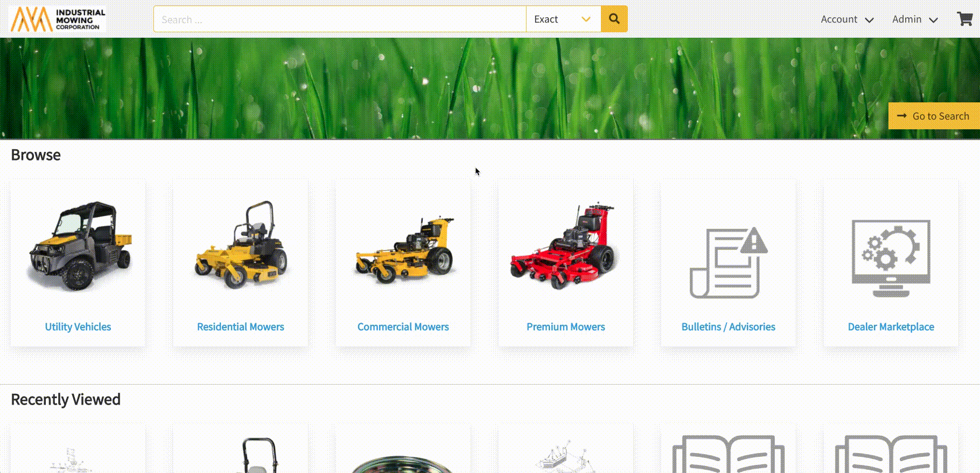Select the red Premium Mowers image

[x=565, y=248]
